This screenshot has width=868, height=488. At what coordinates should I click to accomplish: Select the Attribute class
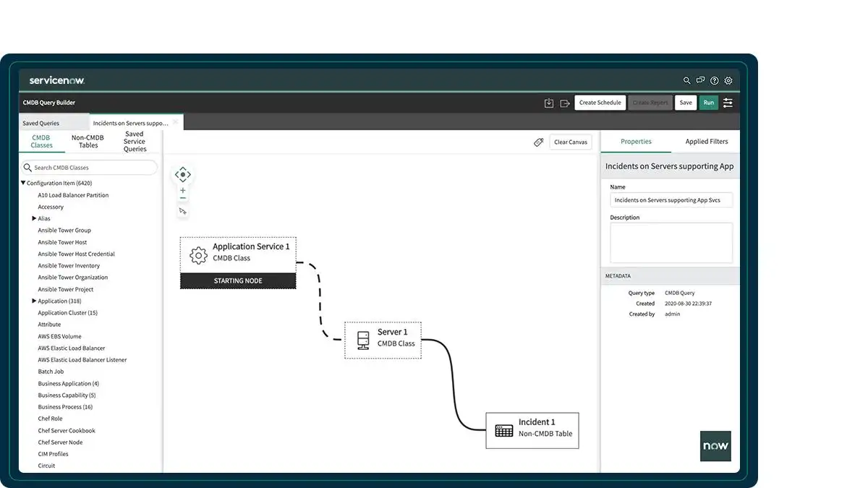pos(49,325)
